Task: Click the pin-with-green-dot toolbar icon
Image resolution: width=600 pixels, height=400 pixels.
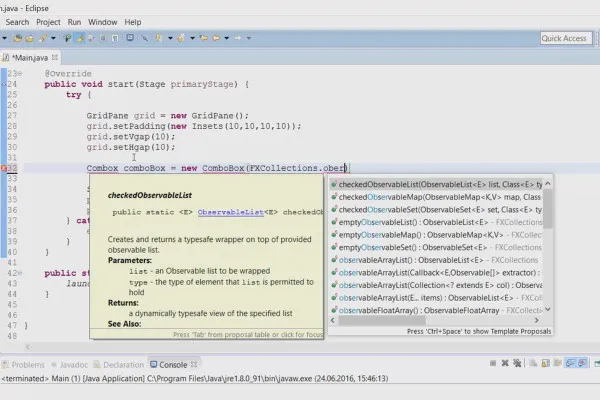Action: (x=67, y=38)
